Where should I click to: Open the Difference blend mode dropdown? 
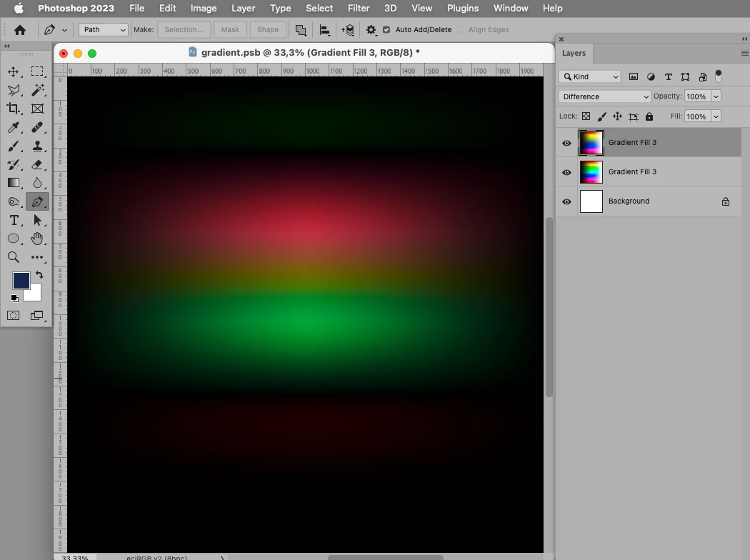pyautogui.click(x=604, y=96)
